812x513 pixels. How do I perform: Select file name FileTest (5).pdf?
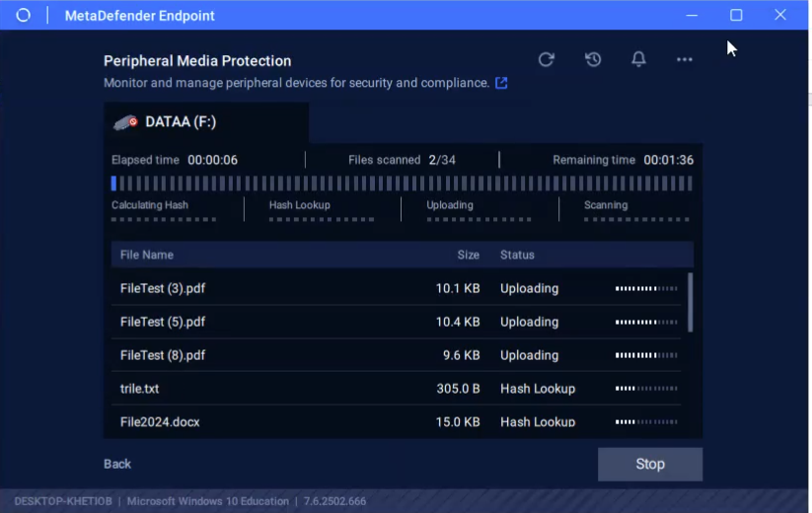pyautogui.click(x=163, y=322)
